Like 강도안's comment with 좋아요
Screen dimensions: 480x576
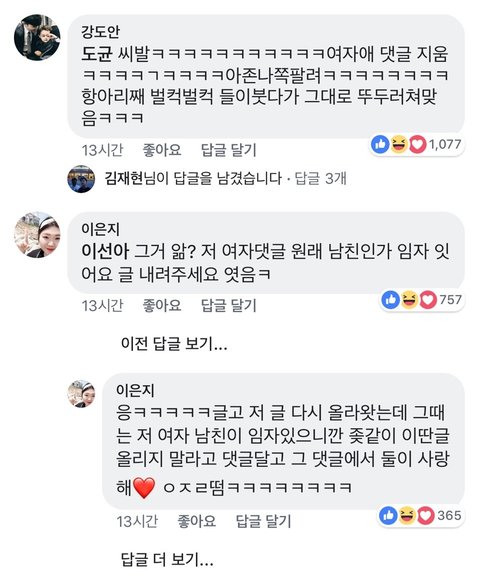pyautogui.click(x=162, y=150)
